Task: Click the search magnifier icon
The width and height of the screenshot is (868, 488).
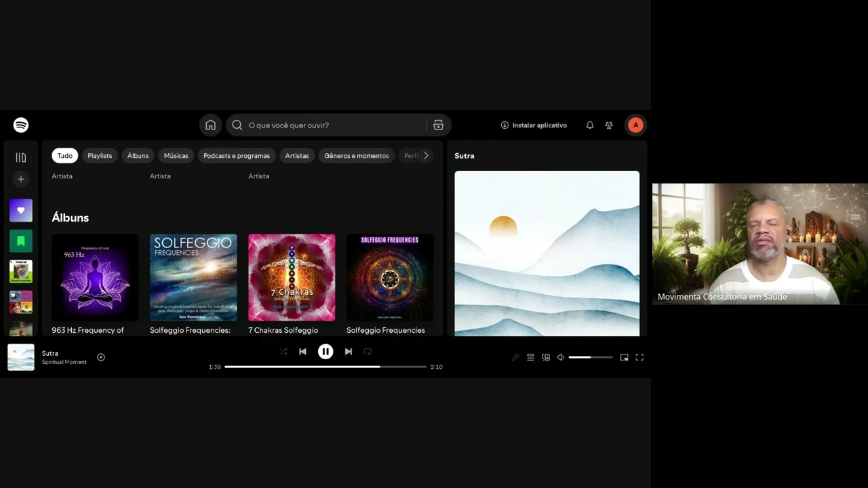Action: click(237, 125)
